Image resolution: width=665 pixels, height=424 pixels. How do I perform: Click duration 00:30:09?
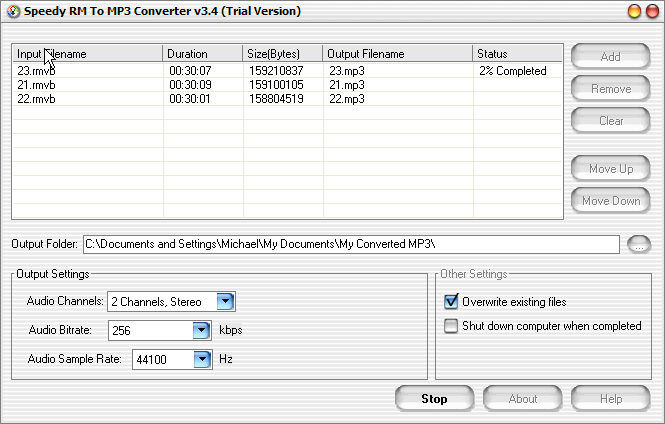(190, 85)
